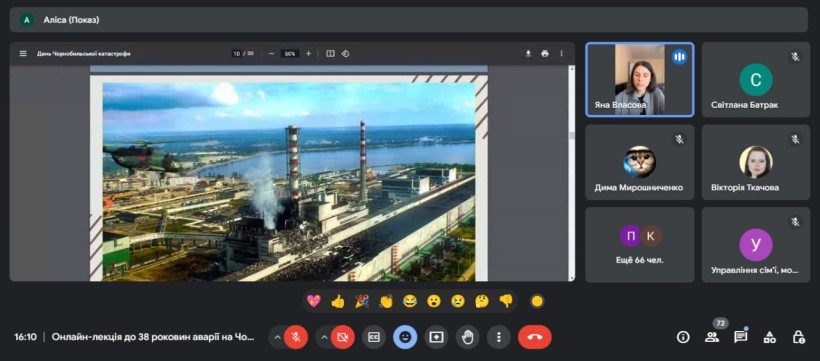Turn on the camera
820x361 pixels.
(x=343, y=337)
